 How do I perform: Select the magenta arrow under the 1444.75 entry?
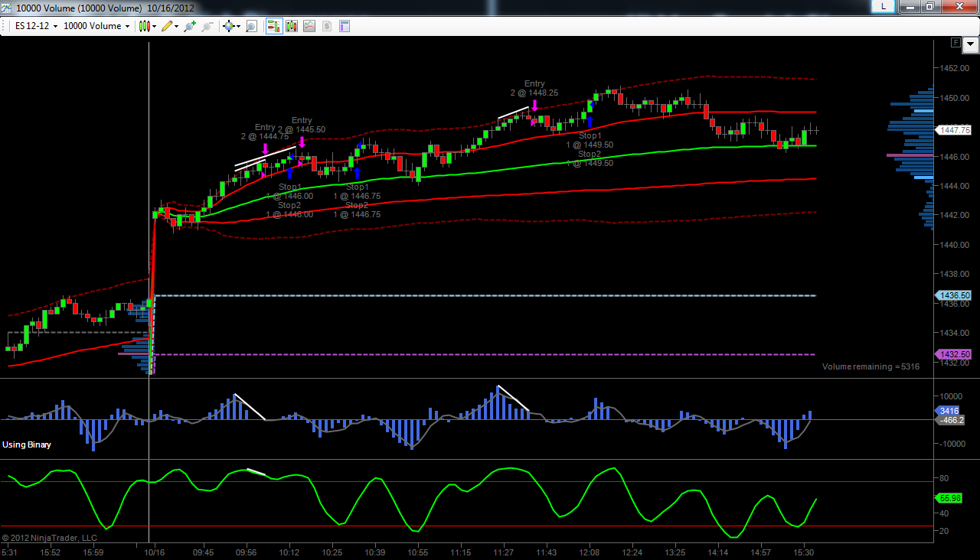pyautogui.click(x=265, y=148)
